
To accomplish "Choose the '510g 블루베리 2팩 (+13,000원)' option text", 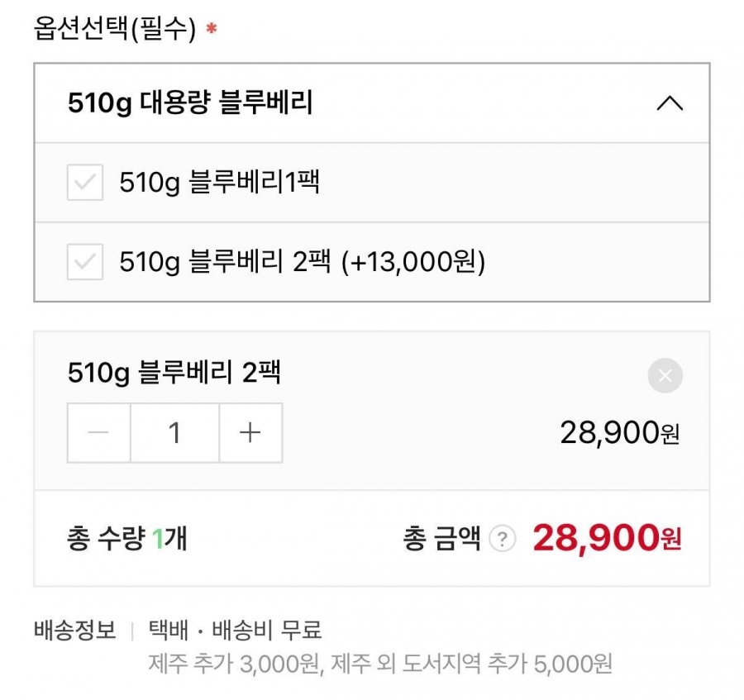I will click(x=302, y=262).
